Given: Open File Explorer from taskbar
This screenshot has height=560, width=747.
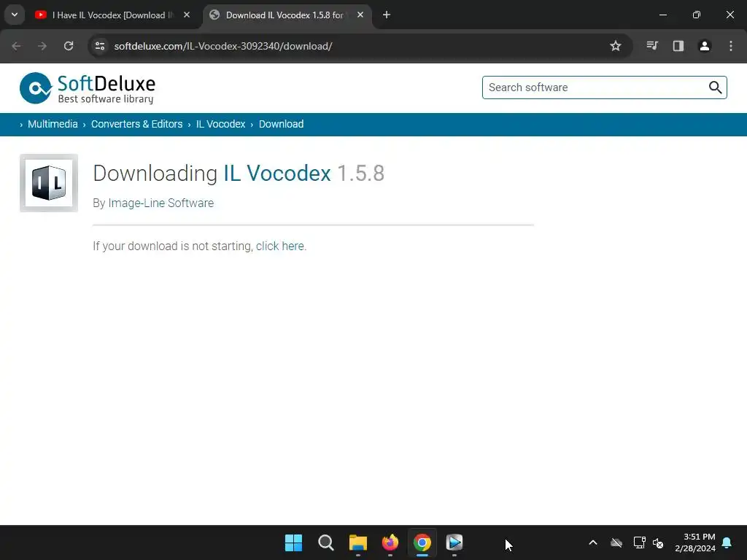Looking at the screenshot, I should pyautogui.click(x=357, y=542).
